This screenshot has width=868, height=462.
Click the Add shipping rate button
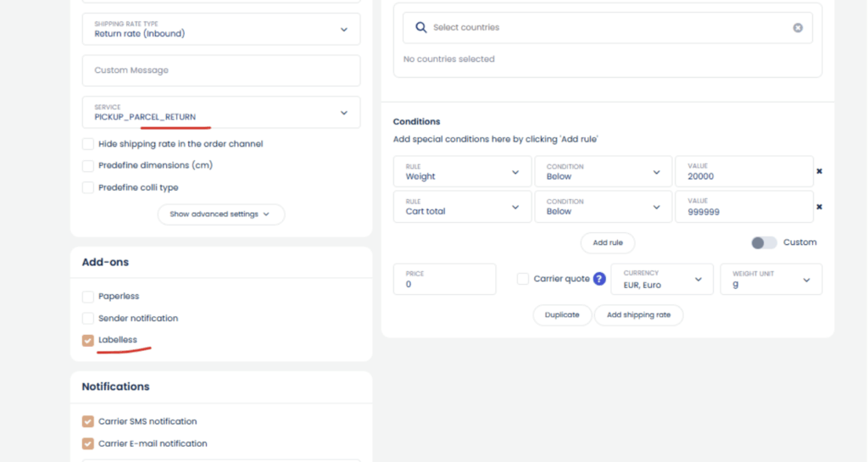click(638, 314)
